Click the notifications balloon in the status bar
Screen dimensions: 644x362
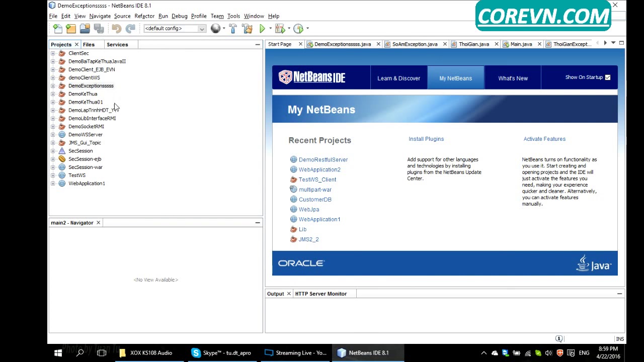[558, 339]
